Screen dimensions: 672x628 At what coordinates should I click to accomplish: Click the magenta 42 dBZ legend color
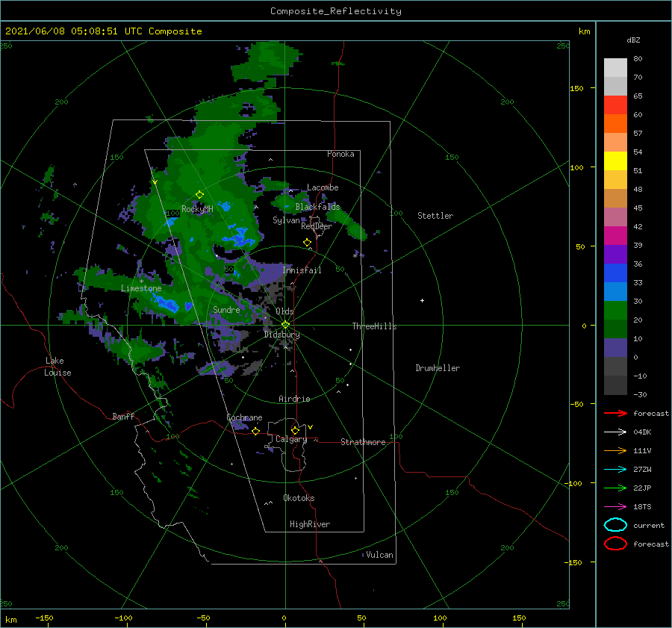pos(615,235)
